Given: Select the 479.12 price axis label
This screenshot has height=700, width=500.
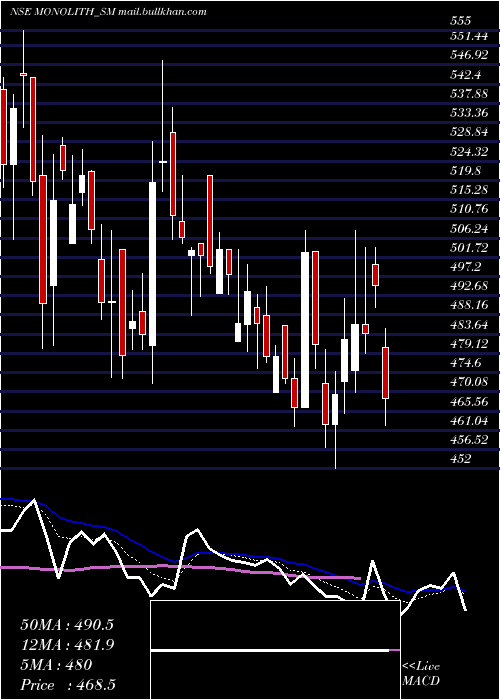Looking at the screenshot, I should tap(468, 344).
